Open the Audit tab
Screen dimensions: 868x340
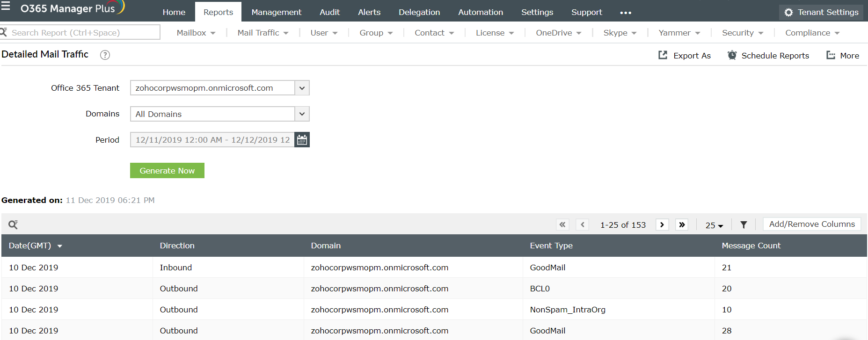coord(330,12)
